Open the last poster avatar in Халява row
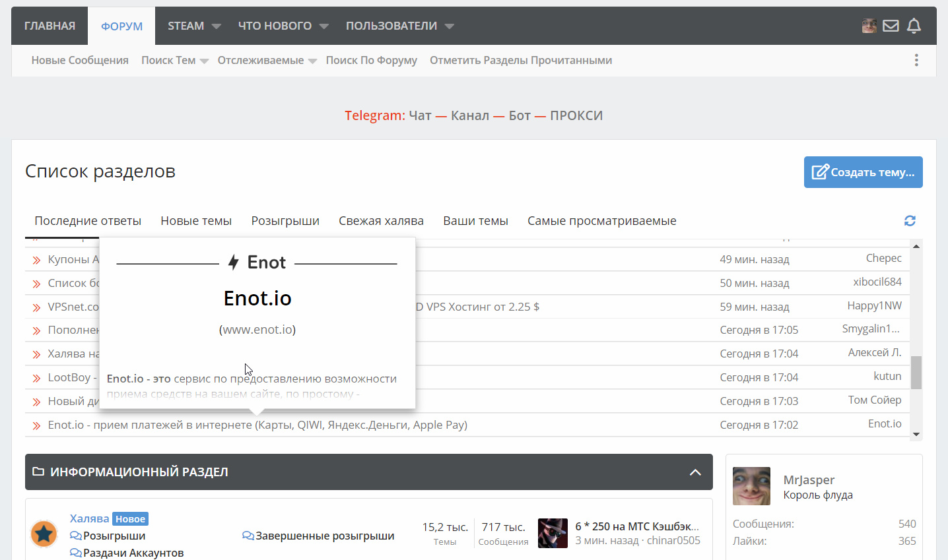Viewport: 948px width, 560px height. click(x=553, y=533)
